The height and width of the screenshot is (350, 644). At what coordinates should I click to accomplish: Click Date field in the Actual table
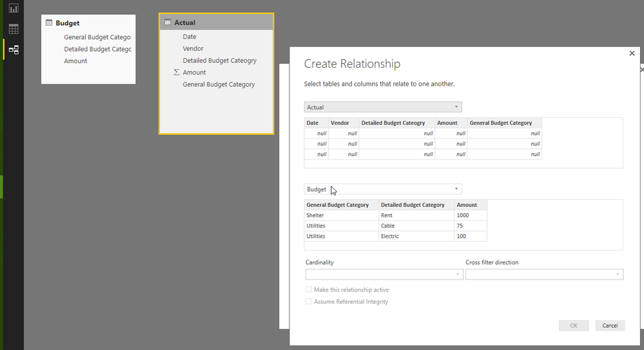coord(190,37)
